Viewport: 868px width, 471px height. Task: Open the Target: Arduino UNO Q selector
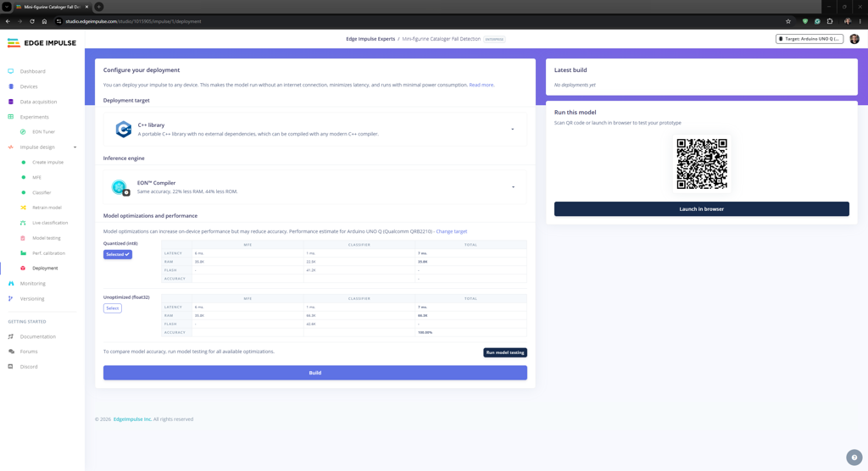[x=810, y=39]
